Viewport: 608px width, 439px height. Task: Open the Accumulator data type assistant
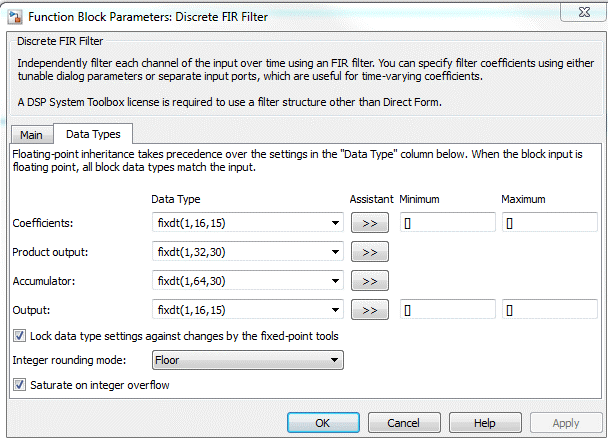pos(370,282)
